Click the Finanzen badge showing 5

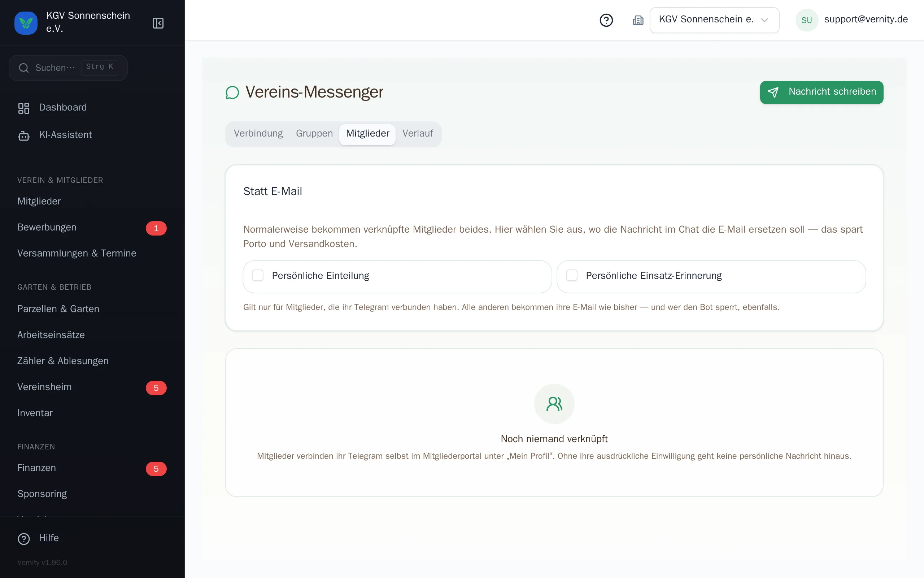[156, 469]
